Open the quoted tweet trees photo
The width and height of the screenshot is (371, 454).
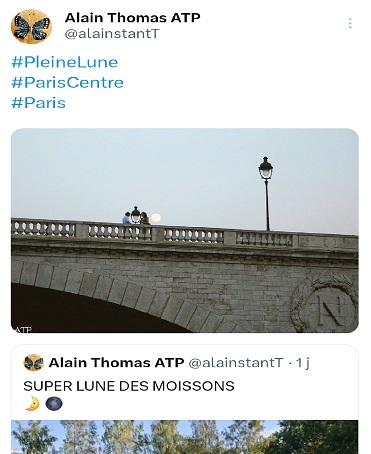pos(185,437)
